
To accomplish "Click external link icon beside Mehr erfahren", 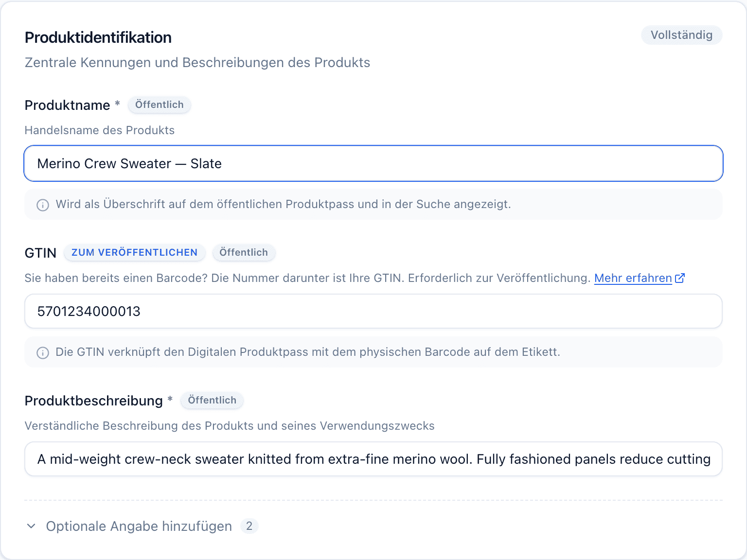I will click(x=680, y=278).
